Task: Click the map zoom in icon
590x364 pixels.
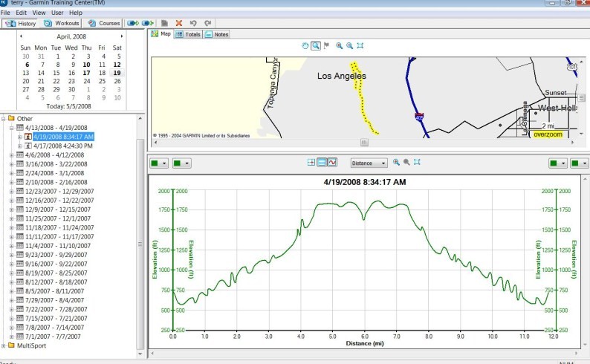Action: [x=340, y=46]
